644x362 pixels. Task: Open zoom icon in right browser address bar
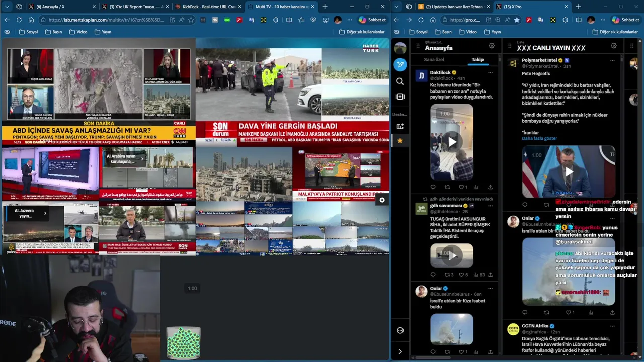(497, 20)
